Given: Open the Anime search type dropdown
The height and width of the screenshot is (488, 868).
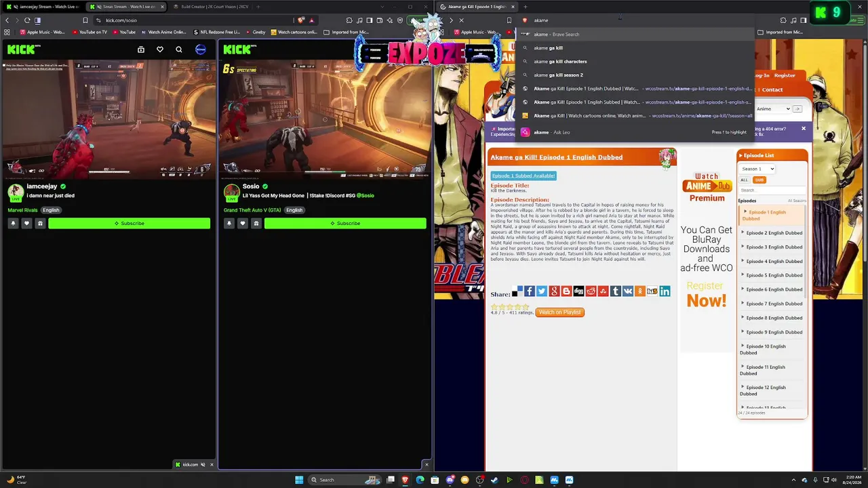Looking at the screenshot, I should tap(773, 108).
